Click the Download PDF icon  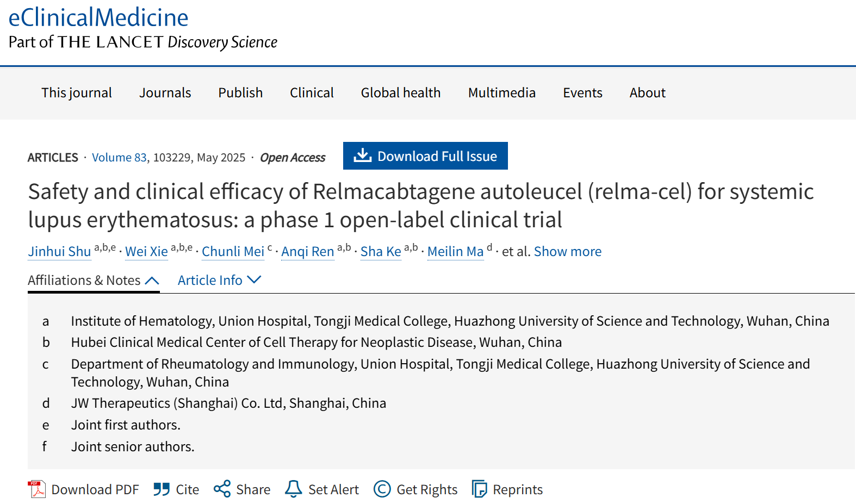(x=37, y=489)
